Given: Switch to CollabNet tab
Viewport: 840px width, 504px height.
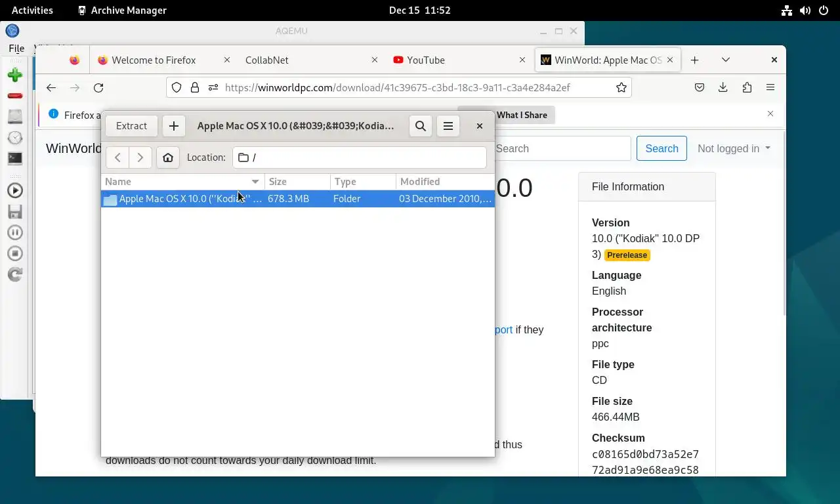Looking at the screenshot, I should tap(311, 60).
